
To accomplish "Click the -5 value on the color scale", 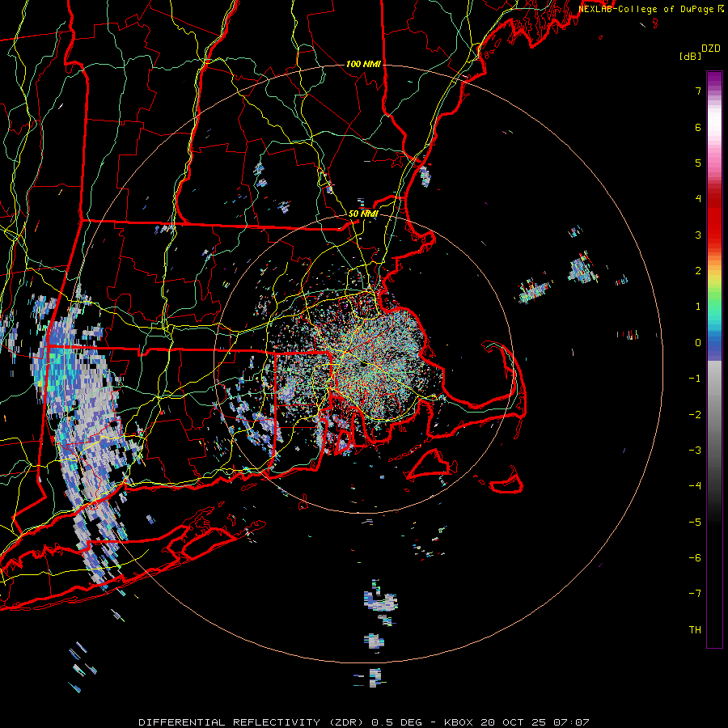I will coord(695,523).
